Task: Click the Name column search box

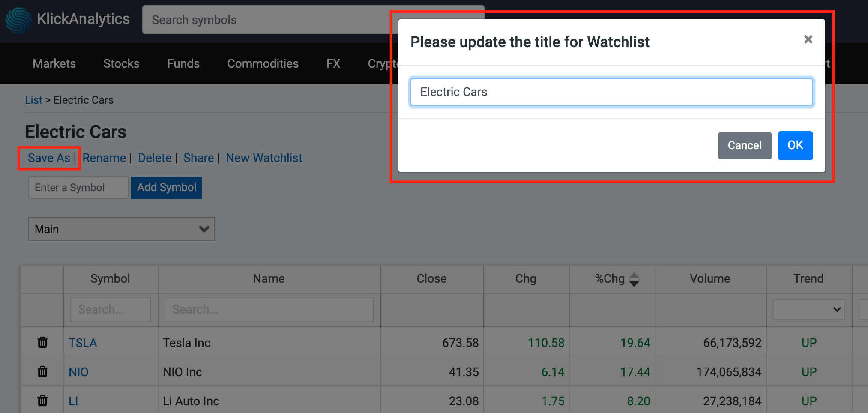Action: click(x=269, y=309)
